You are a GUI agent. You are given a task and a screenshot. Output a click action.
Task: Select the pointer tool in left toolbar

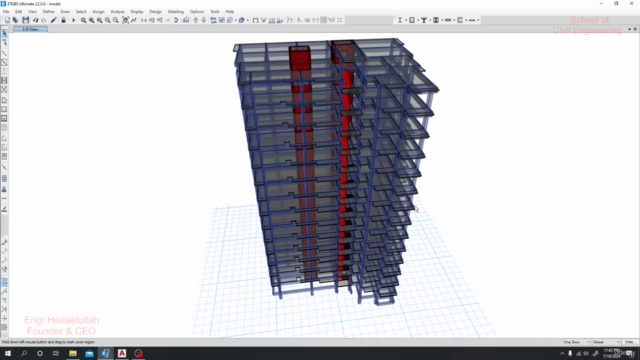coord(4,33)
